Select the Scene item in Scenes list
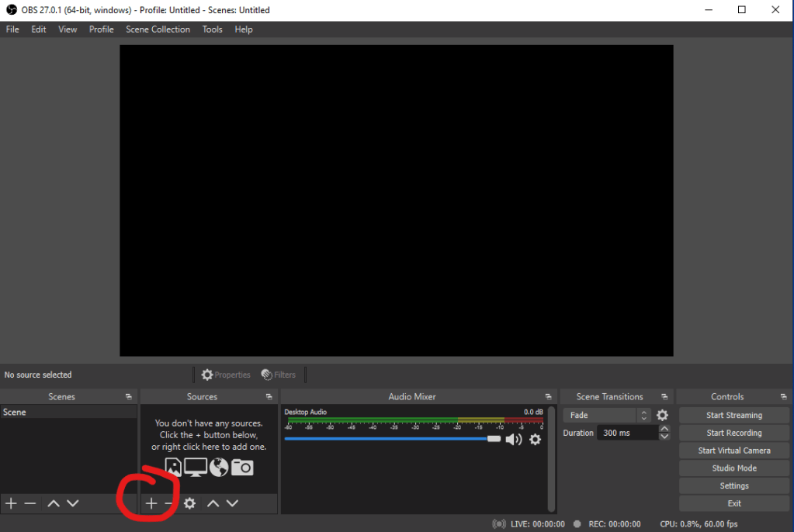 pos(68,412)
